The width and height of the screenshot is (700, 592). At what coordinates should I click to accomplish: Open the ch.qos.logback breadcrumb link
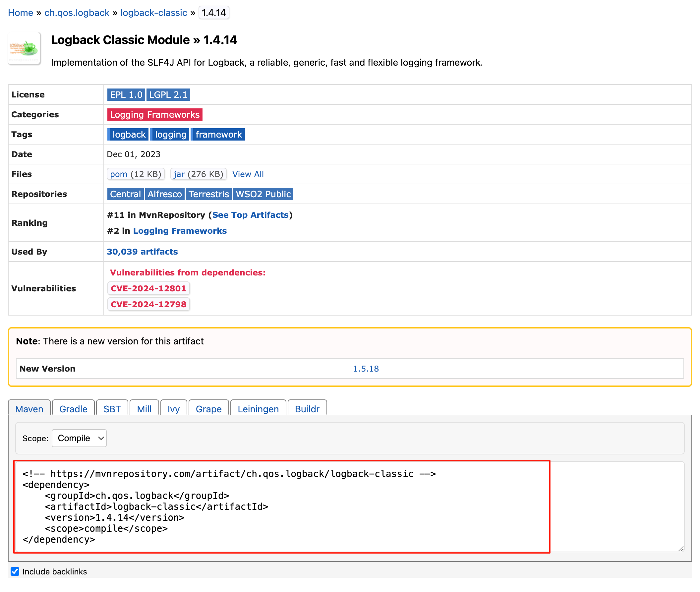(x=77, y=13)
